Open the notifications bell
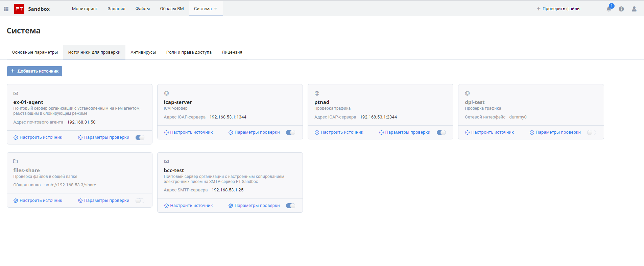The image size is (644, 266). pos(609,9)
